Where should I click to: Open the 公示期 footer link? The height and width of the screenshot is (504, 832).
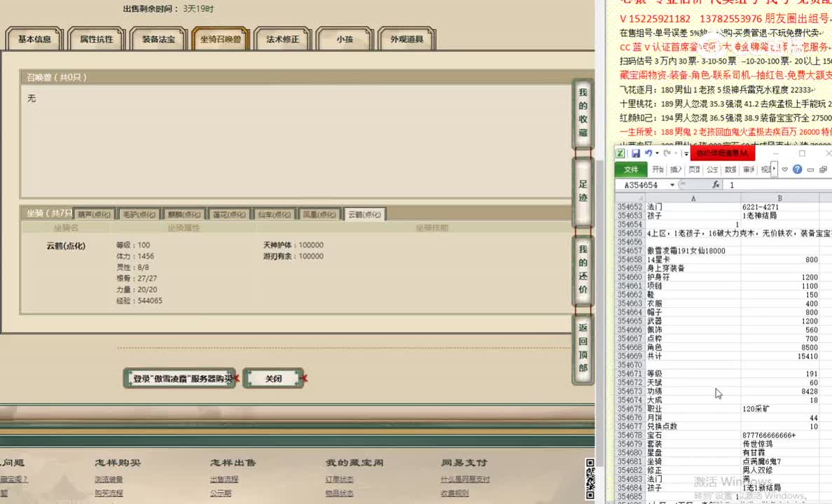coord(221,493)
